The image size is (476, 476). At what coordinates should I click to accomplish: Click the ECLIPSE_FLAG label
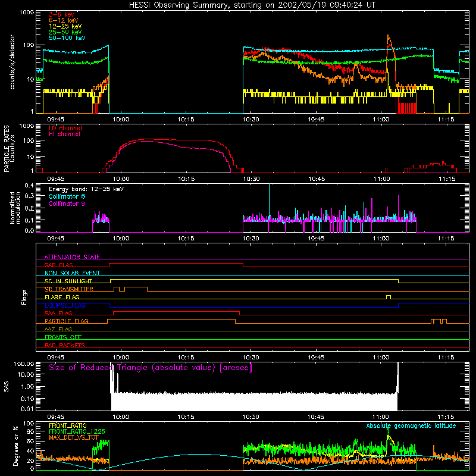point(65,305)
